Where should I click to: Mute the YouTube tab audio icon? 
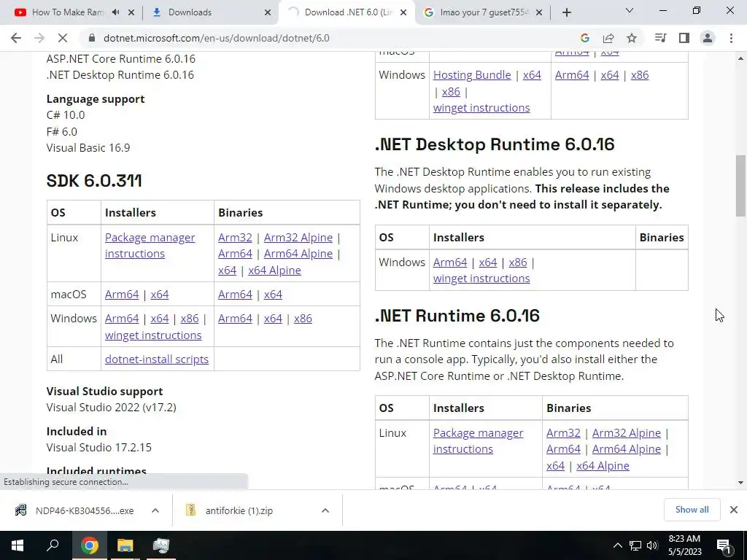116,12
